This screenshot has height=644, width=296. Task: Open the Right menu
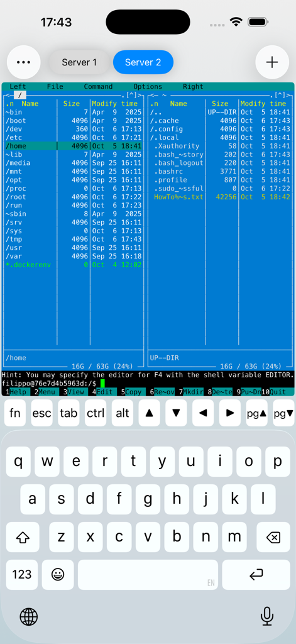tap(193, 87)
